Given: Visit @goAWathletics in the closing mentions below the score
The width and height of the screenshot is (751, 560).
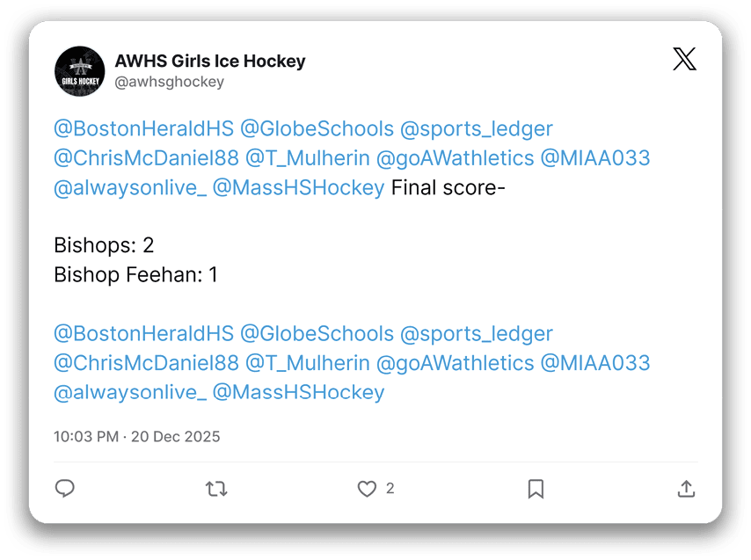Looking at the screenshot, I should [x=455, y=363].
